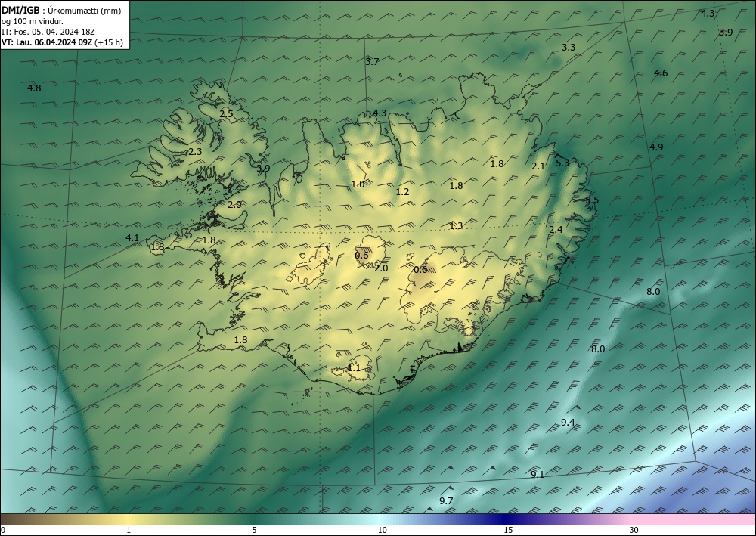The image size is (756, 536).
Task: Click the 1.8 value at Snæfellsnes tip
Action: [158, 247]
